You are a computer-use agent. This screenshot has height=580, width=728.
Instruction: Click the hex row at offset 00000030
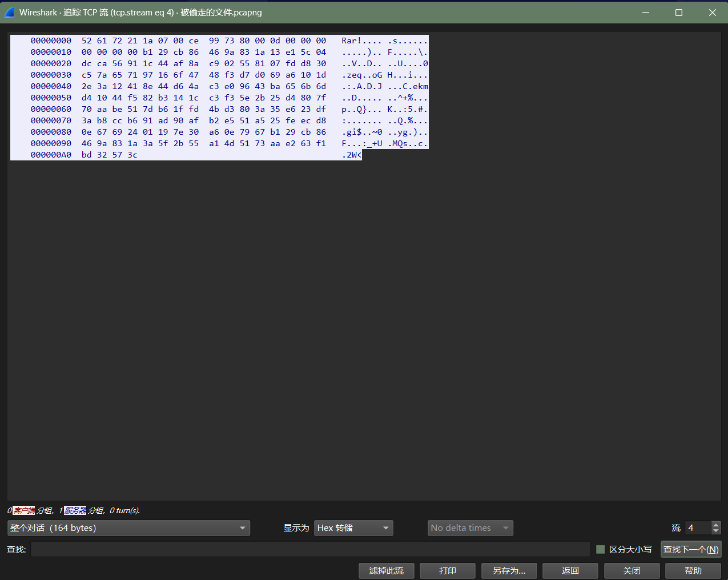coord(219,75)
